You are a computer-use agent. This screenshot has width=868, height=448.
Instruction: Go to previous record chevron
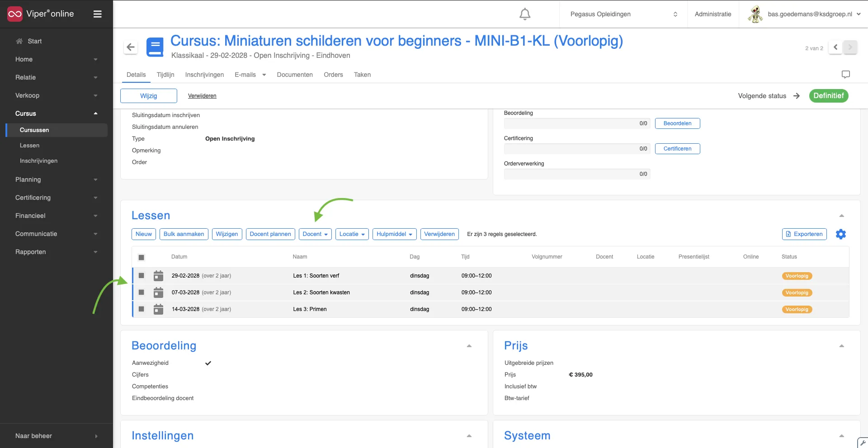[835, 47]
